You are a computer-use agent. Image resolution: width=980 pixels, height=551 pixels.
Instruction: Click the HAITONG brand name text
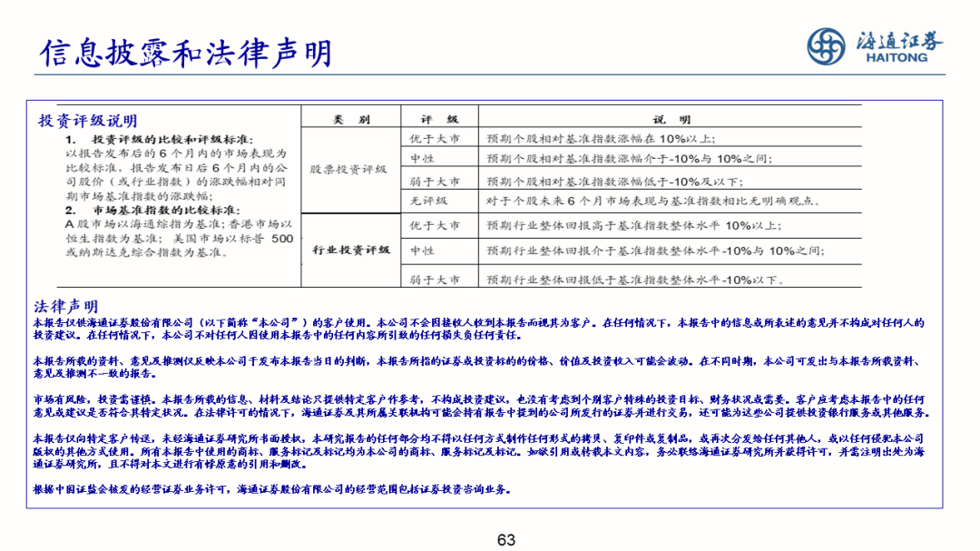[897, 57]
